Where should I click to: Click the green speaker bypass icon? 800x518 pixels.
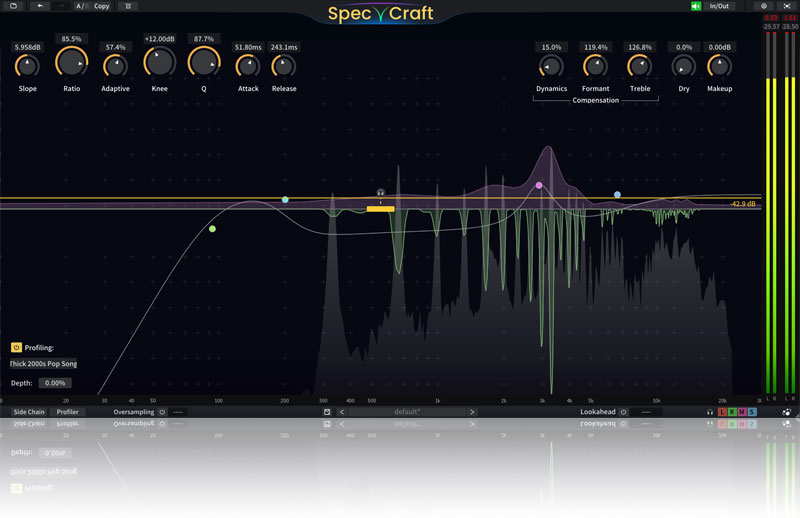[696, 6]
